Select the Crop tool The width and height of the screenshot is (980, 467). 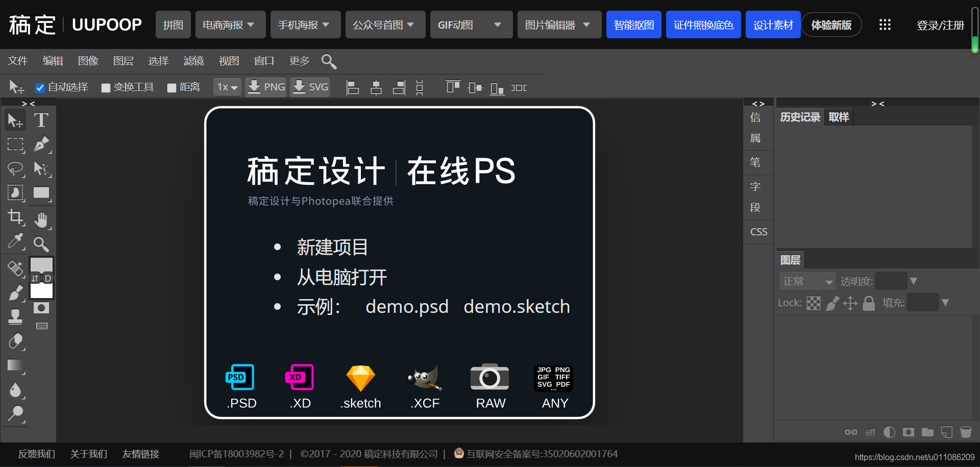pyautogui.click(x=15, y=217)
